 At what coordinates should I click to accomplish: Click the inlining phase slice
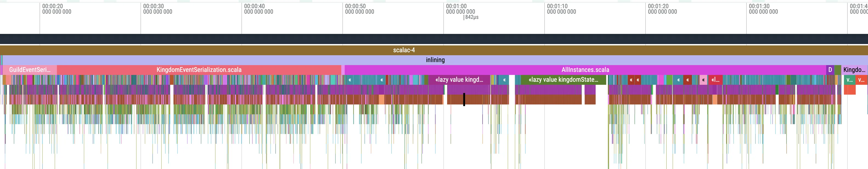point(435,60)
